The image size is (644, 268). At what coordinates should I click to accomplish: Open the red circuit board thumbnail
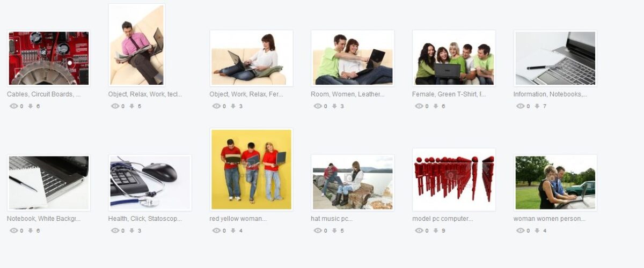pyautogui.click(x=49, y=58)
